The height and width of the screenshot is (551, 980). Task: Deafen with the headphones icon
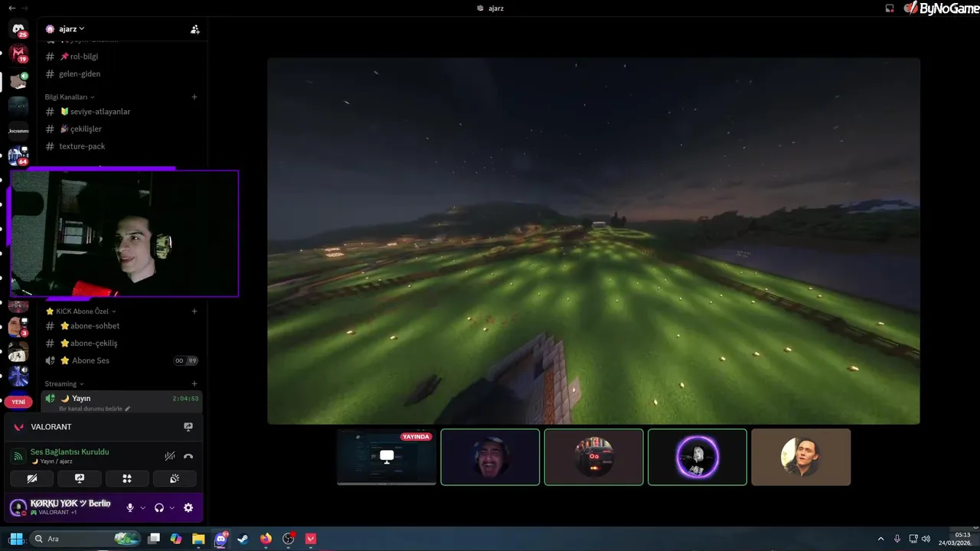pos(159,507)
